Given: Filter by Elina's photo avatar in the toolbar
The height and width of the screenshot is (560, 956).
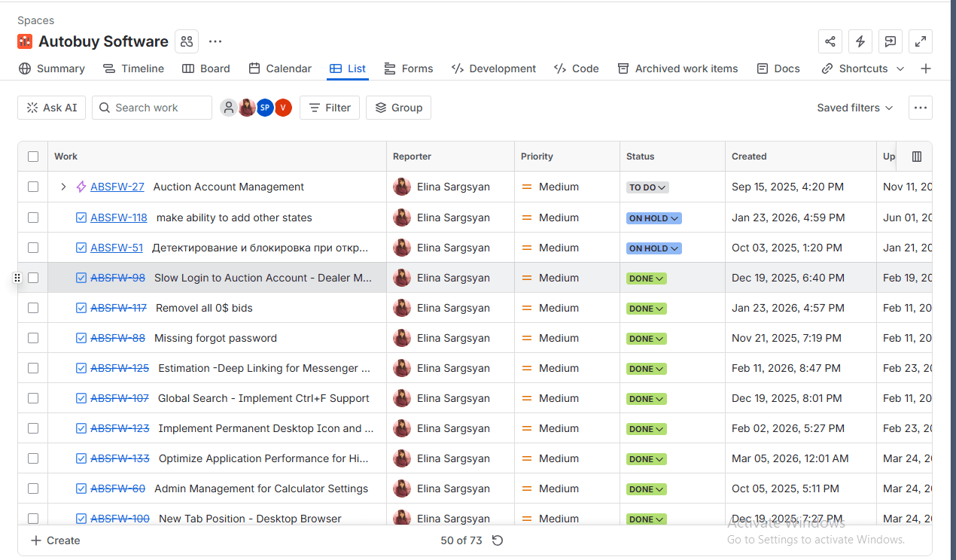Looking at the screenshot, I should pos(247,108).
